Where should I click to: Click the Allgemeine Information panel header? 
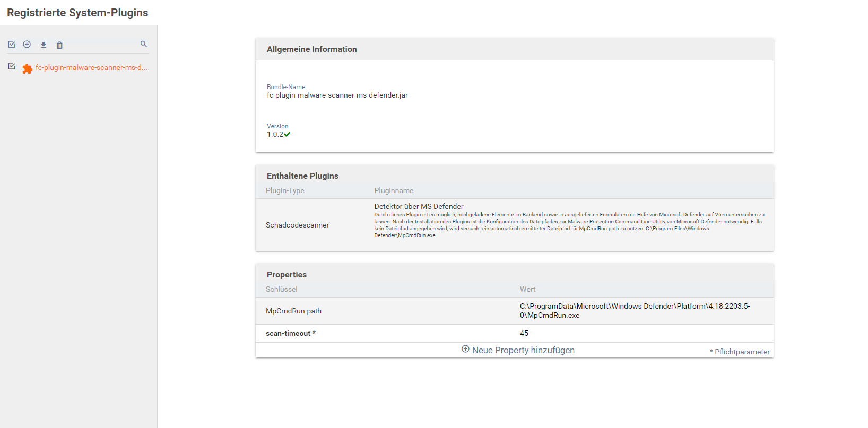[x=312, y=49]
